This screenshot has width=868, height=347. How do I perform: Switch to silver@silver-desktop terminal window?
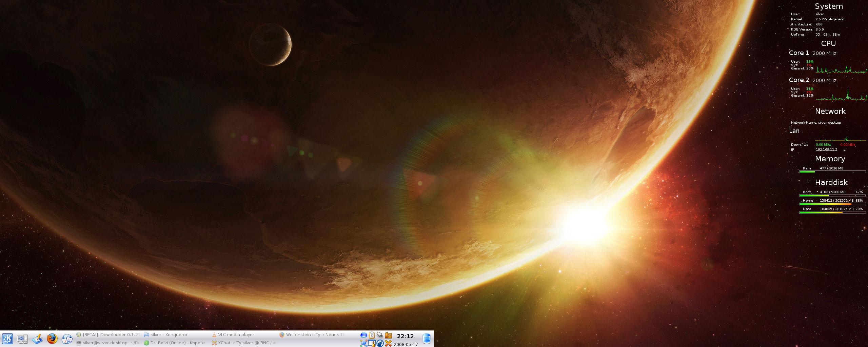tap(108, 343)
